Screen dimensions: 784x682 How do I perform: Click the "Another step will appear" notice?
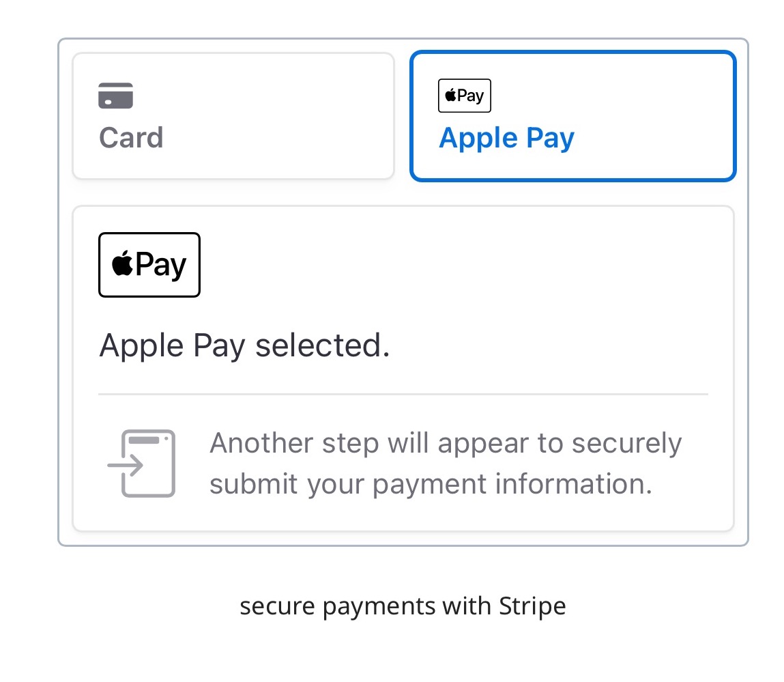click(446, 464)
